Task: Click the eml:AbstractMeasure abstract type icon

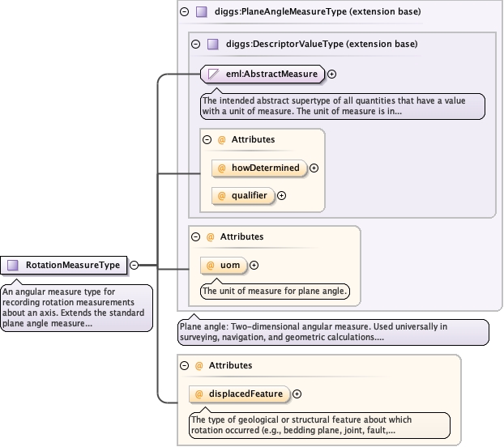Action: click(x=214, y=74)
